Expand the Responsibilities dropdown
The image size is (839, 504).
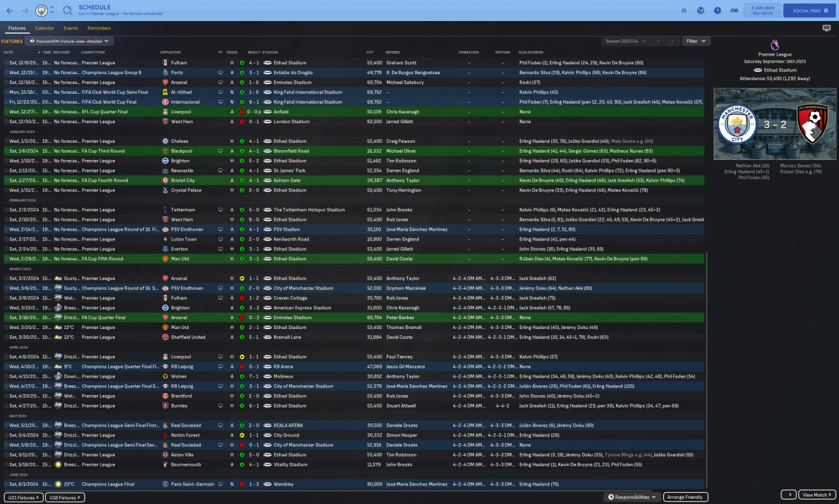(632, 497)
